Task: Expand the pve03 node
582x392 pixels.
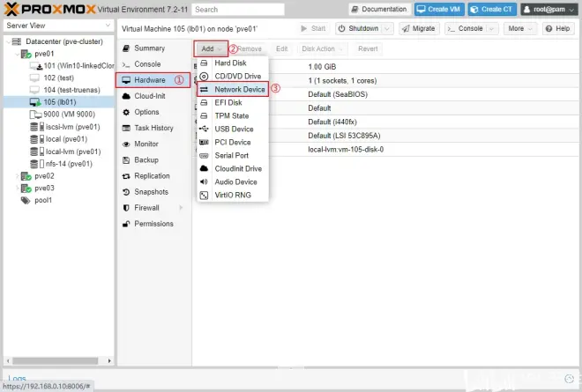Action: click(x=17, y=188)
